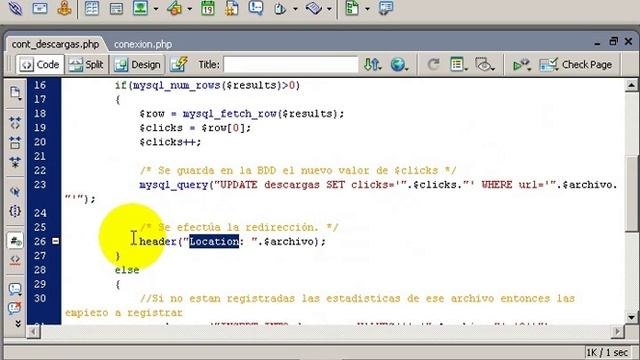
Task: Click the "mysql_fetch_row" function text
Action: coord(230,114)
